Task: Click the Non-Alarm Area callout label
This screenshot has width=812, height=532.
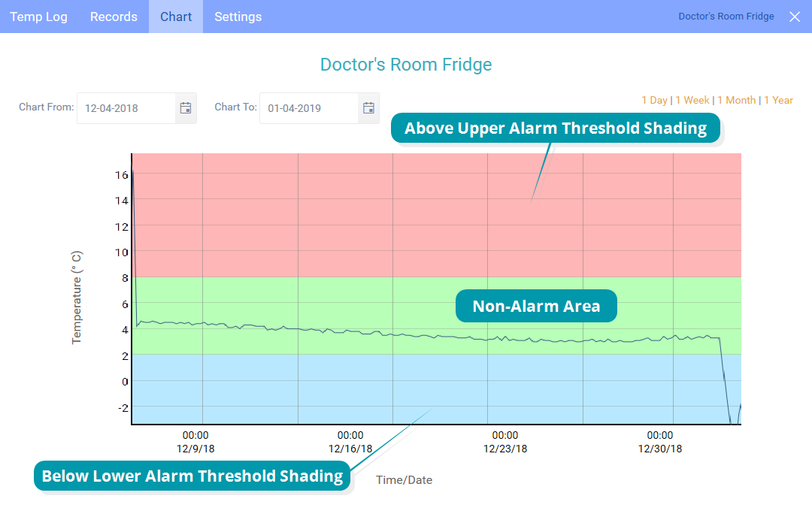Action: click(x=536, y=306)
